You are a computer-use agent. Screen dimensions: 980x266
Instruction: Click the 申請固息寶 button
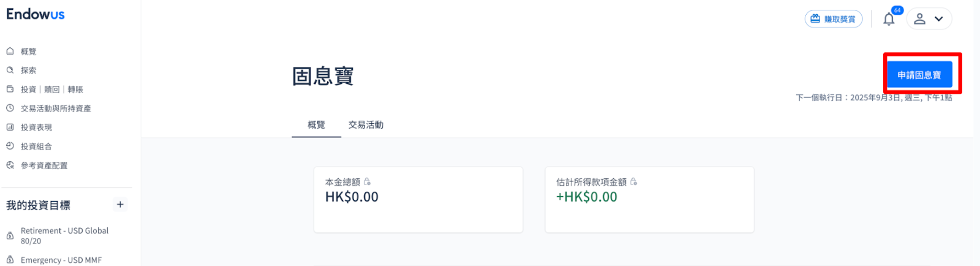tap(919, 75)
